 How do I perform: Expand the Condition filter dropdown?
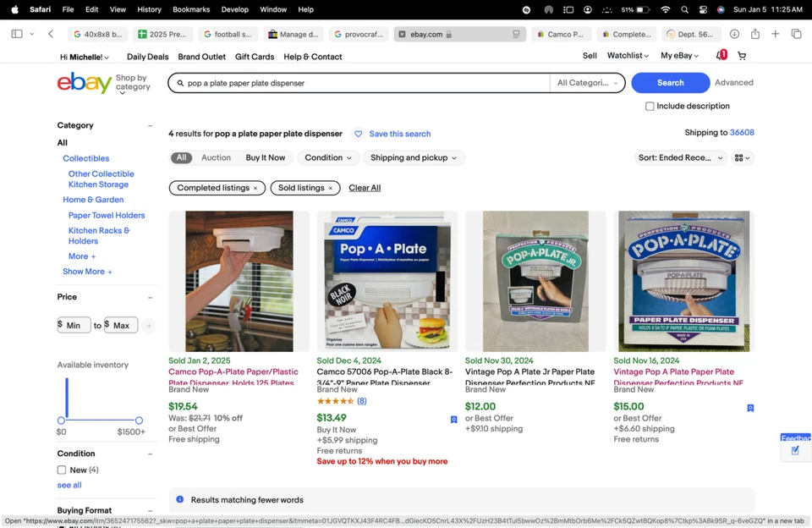point(329,158)
